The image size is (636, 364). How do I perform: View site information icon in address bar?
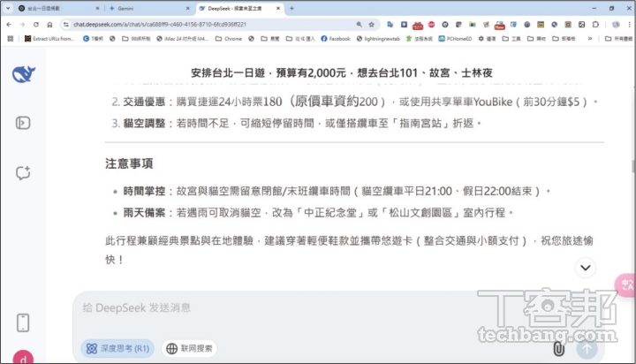point(66,25)
